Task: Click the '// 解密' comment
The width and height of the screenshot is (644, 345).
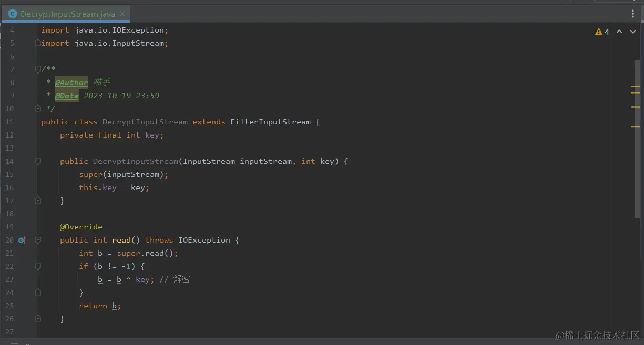Action: pos(175,279)
